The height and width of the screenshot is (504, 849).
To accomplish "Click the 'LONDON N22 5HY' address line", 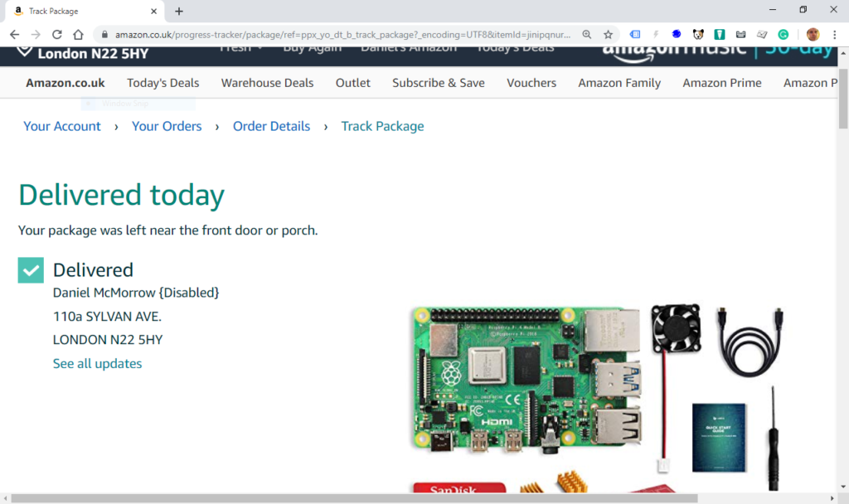I will coord(108,339).
